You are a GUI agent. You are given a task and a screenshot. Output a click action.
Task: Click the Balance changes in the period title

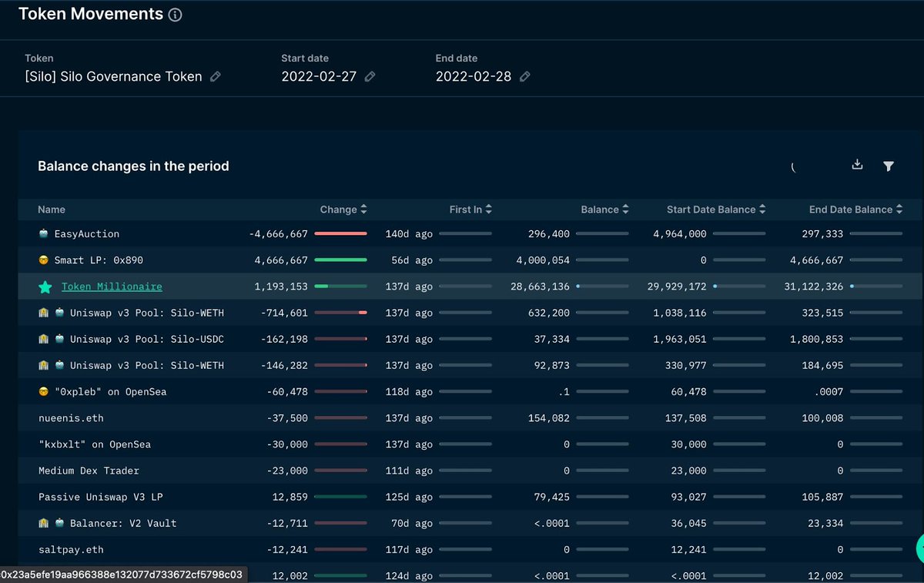click(133, 166)
